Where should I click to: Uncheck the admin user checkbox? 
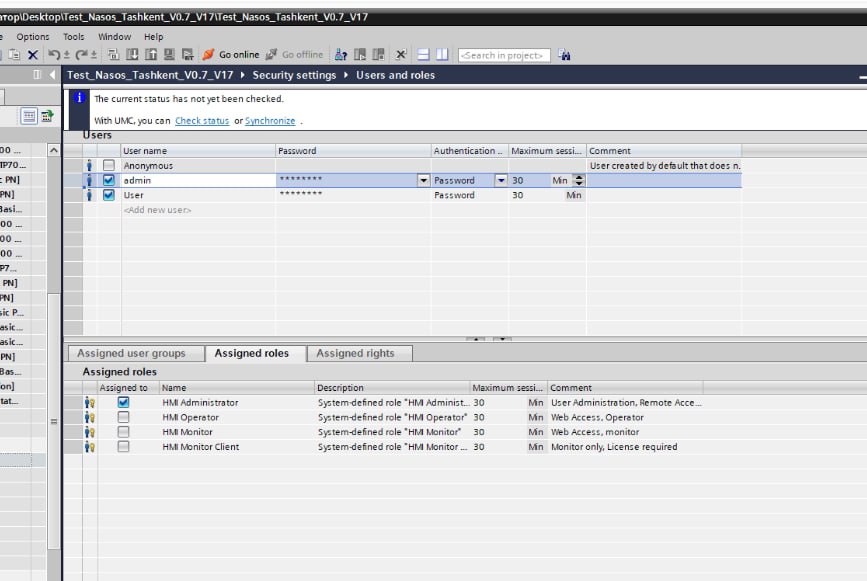click(x=109, y=180)
